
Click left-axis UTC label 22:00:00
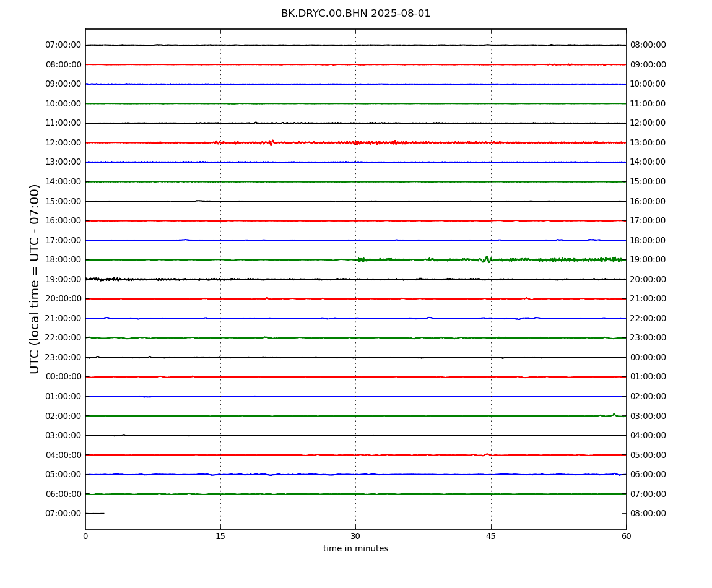coord(63,338)
